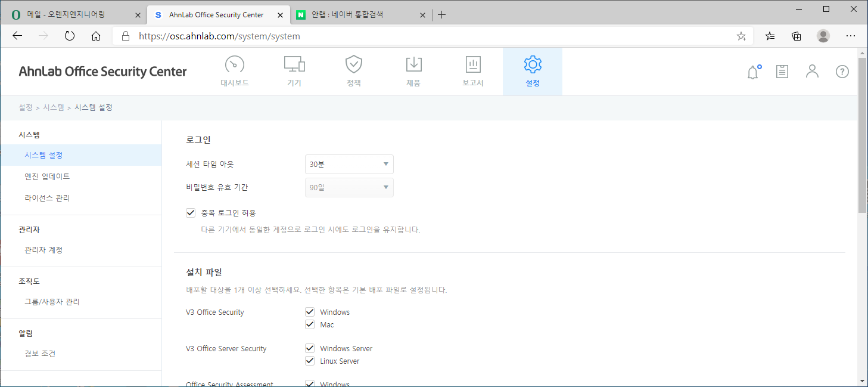Close the 안랩 : 네이버 통합검색 tab
Image resolution: width=868 pixels, height=387 pixels.
423,15
